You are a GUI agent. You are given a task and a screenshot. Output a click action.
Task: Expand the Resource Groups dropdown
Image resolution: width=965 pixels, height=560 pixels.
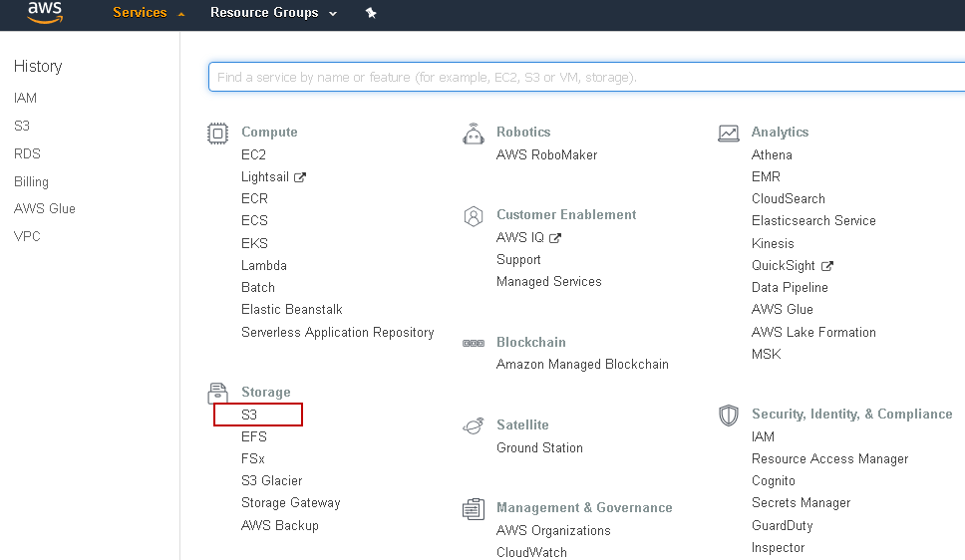pos(273,13)
